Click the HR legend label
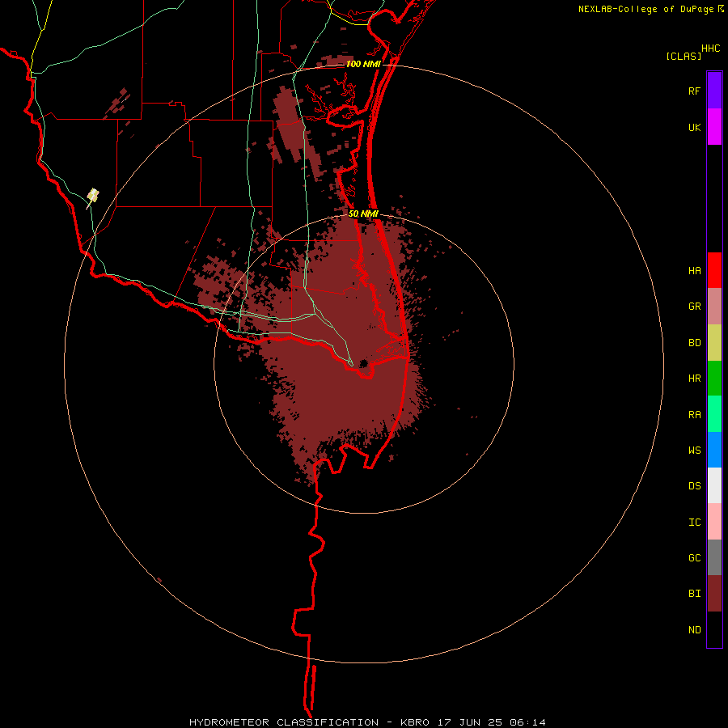The height and width of the screenshot is (728, 728). 694,379
